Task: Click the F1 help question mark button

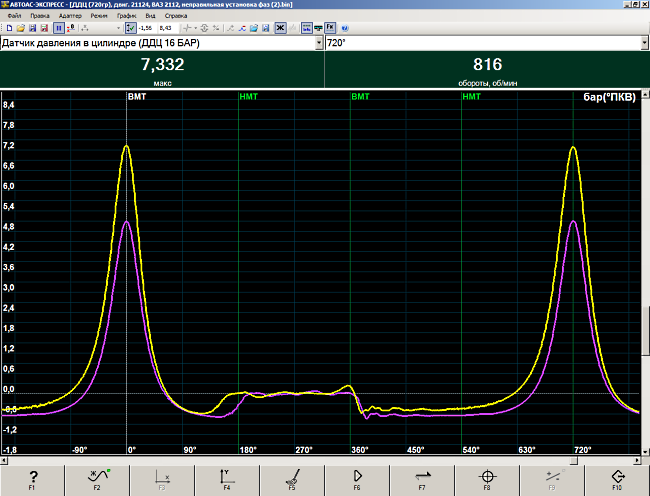Action: [x=32, y=480]
